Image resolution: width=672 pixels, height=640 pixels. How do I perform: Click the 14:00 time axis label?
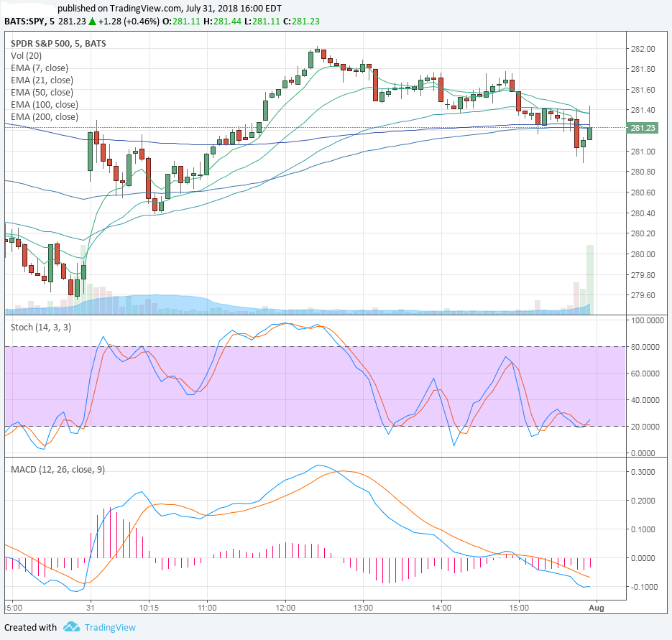pos(441,608)
